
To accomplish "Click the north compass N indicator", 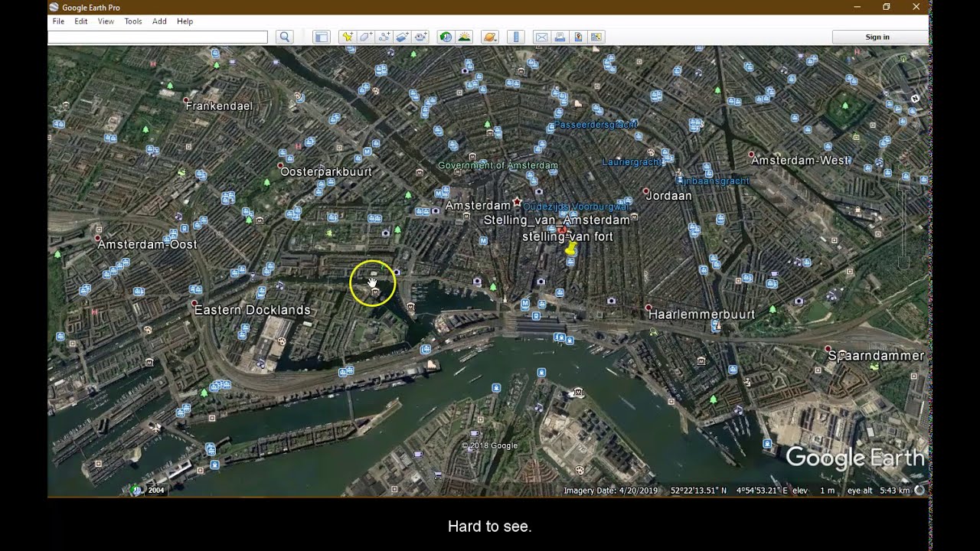I will [x=915, y=98].
